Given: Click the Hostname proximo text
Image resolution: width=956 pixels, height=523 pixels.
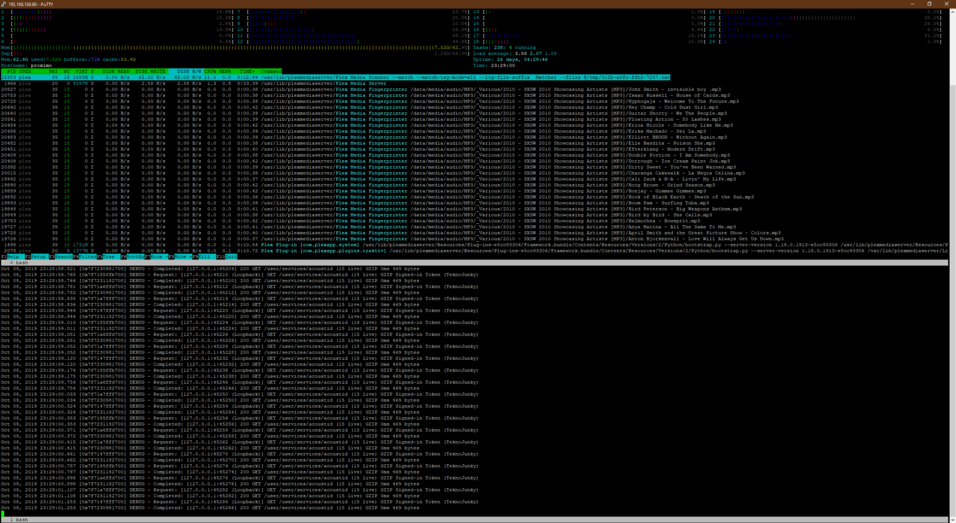Looking at the screenshot, I should (x=26, y=65).
